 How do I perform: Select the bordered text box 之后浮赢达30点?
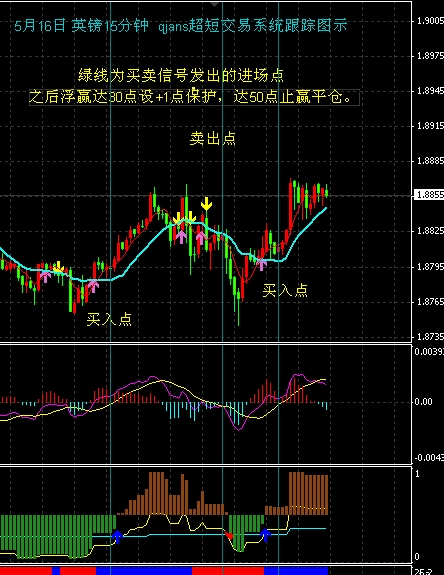tap(194, 98)
